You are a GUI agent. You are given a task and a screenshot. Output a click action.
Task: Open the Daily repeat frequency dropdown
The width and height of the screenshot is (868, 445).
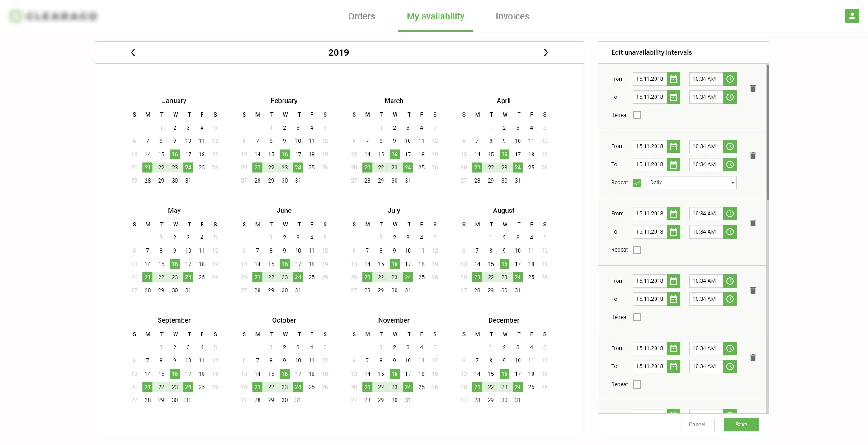pos(691,183)
